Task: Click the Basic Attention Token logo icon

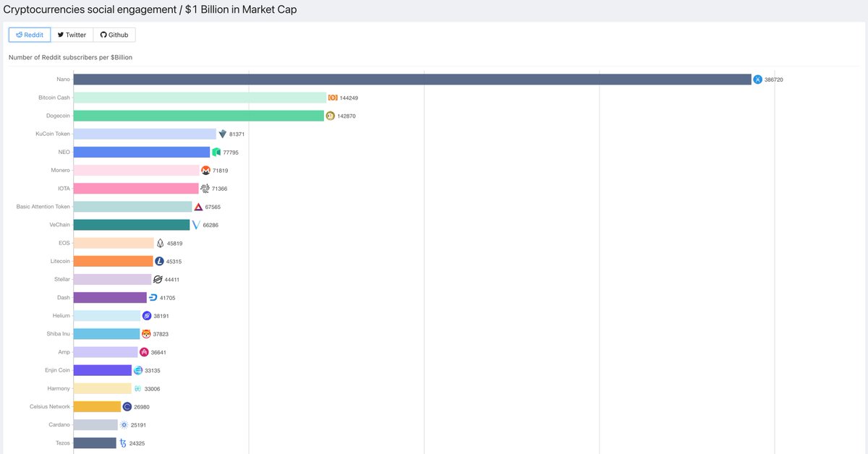Action: (198, 207)
